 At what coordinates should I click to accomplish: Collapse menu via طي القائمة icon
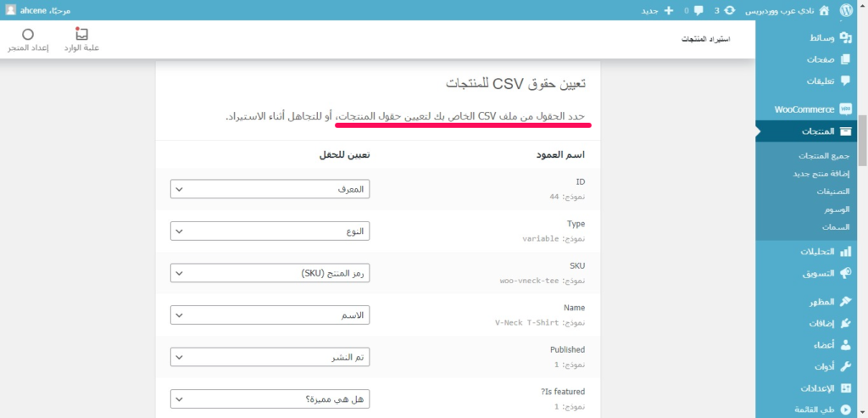tap(845, 410)
